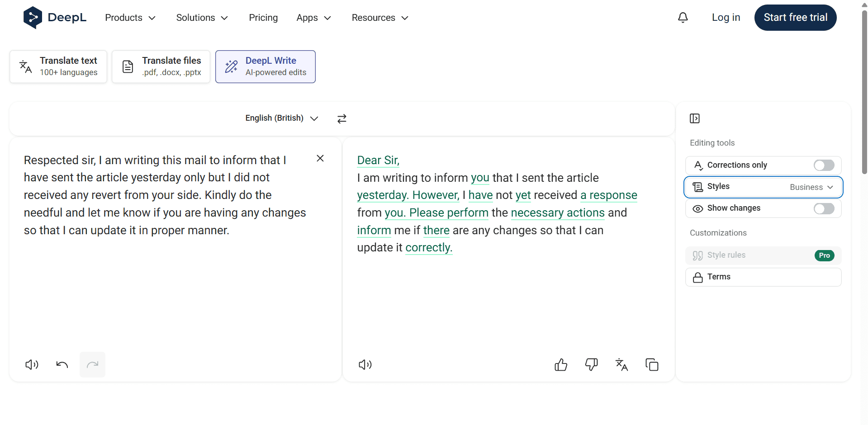Expand the Resources menu

point(379,18)
